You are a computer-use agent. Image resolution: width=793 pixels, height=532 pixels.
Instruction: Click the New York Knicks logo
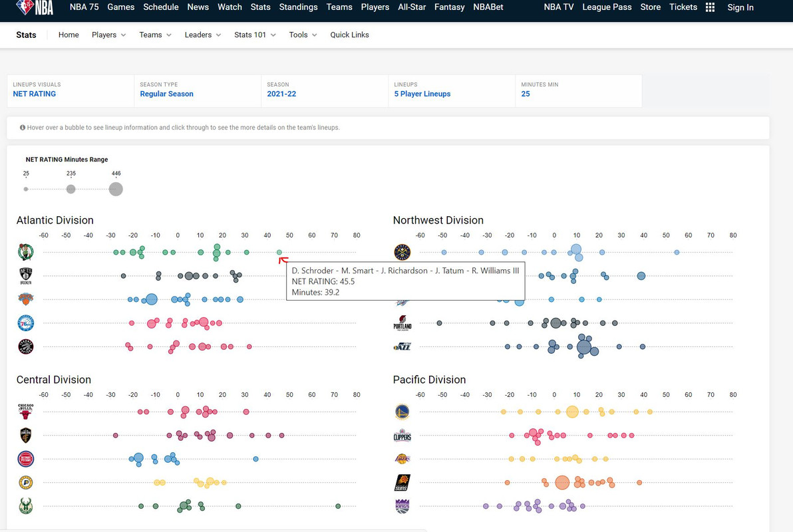click(26, 299)
